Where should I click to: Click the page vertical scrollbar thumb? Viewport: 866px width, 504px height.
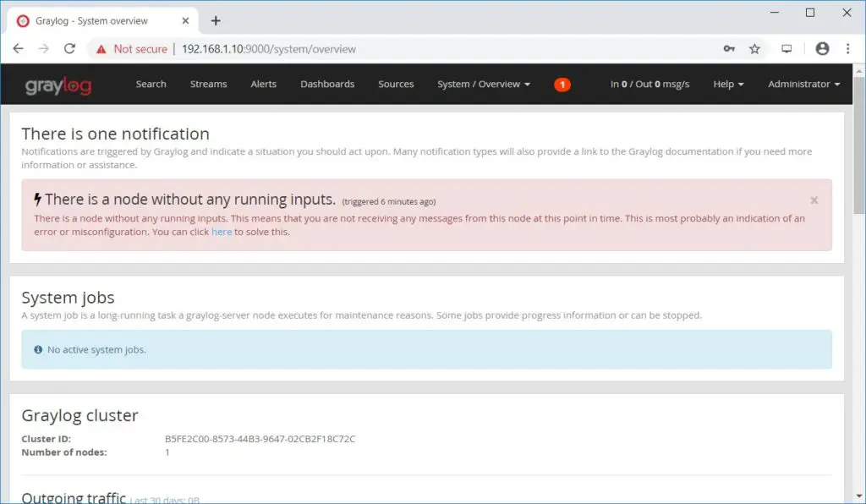859,145
